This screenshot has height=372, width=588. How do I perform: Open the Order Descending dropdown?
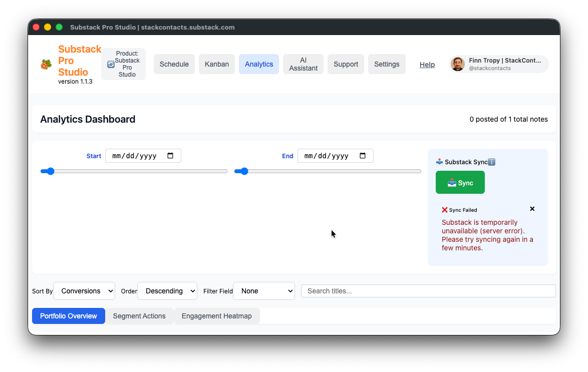(x=167, y=291)
